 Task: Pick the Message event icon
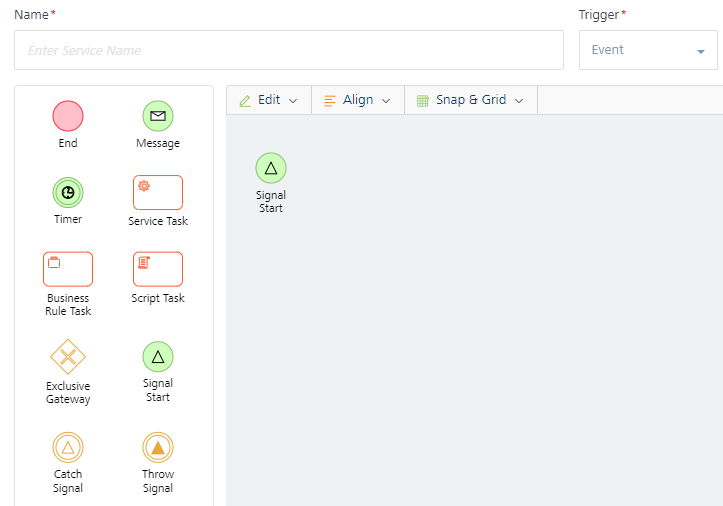click(x=158, y=116)
